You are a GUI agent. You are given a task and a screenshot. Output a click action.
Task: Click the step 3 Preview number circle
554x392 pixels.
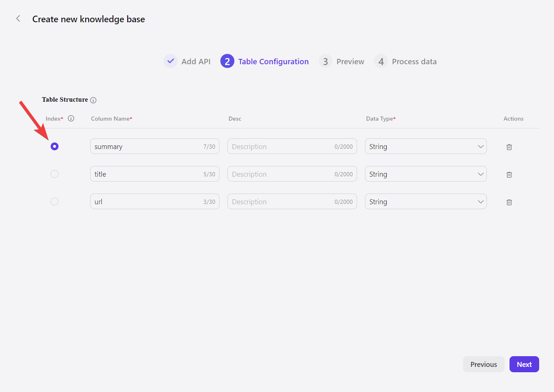pos(325,61)
